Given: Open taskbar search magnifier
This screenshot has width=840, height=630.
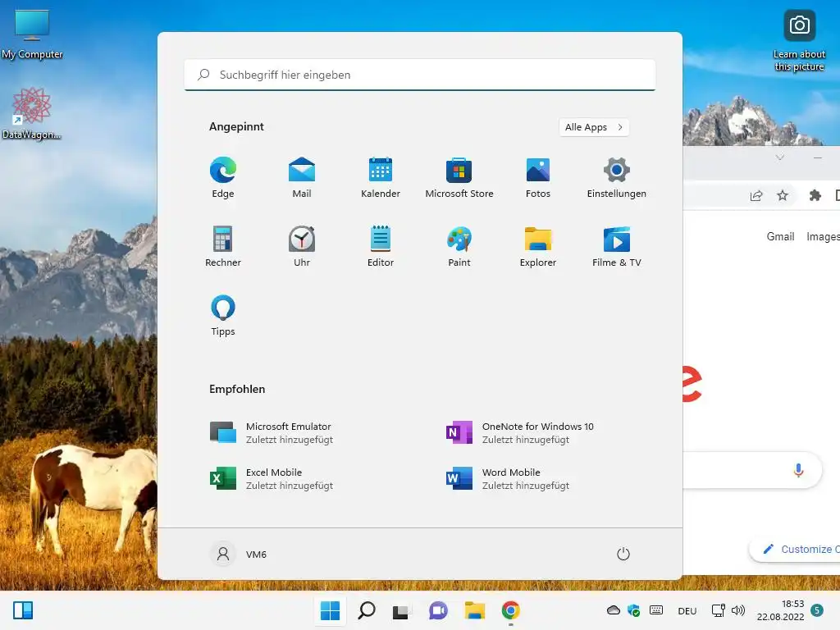Looking at the screenshot, I should [x=367, y=610].
